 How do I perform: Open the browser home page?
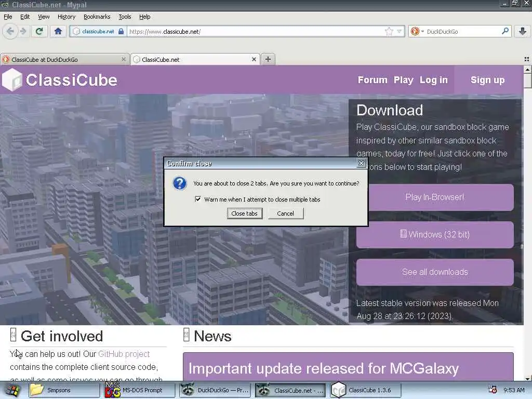click(x=58, y=32)
